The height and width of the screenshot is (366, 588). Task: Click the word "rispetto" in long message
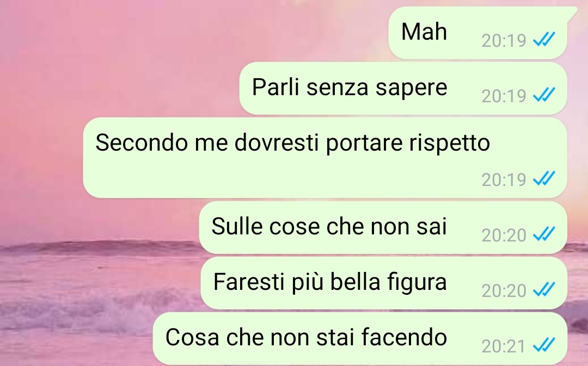click(449, 144)
